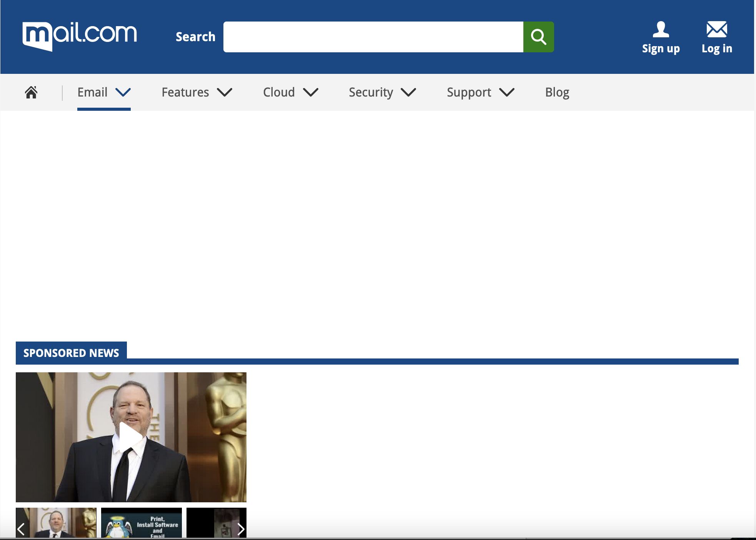Screen dimensions: 756x540
Task: Click the Features menu label
Action: pyautogui.click(x=185, y=92)
